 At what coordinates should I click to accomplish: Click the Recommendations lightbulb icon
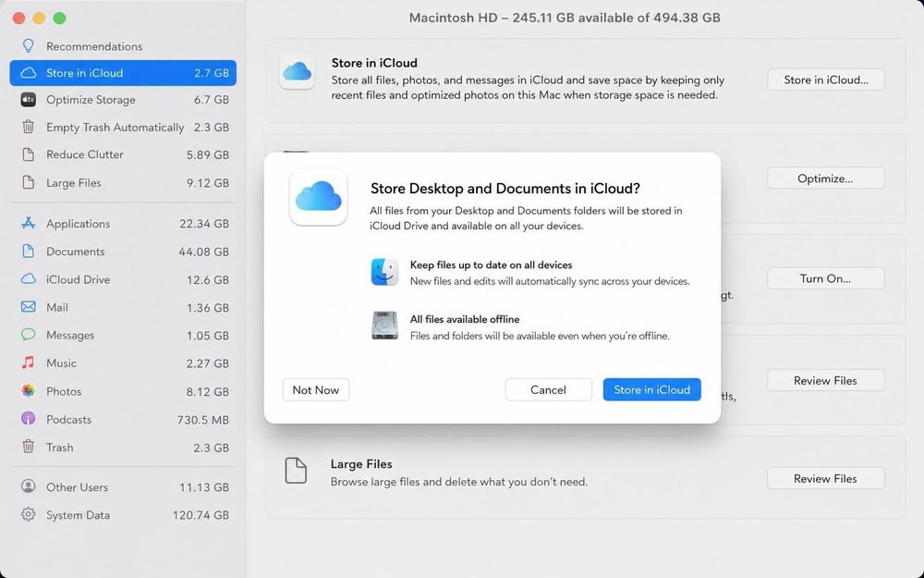29,46
